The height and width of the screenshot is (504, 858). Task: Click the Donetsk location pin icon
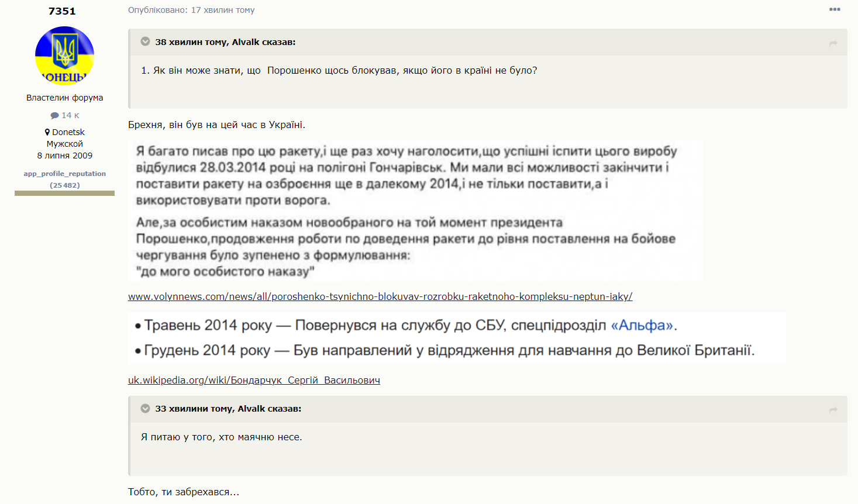click(x=47, y=132)
